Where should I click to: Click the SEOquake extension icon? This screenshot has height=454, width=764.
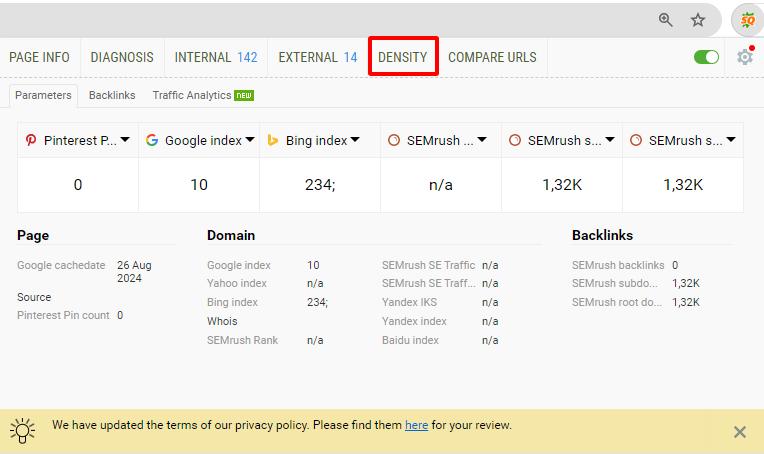pyautogui.click(x=747, y=19)
